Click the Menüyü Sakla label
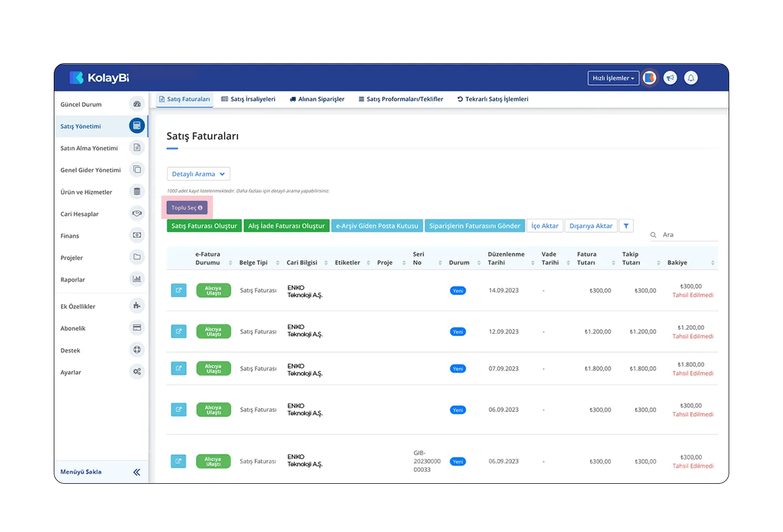783x532 pixels. click(81, 472)
